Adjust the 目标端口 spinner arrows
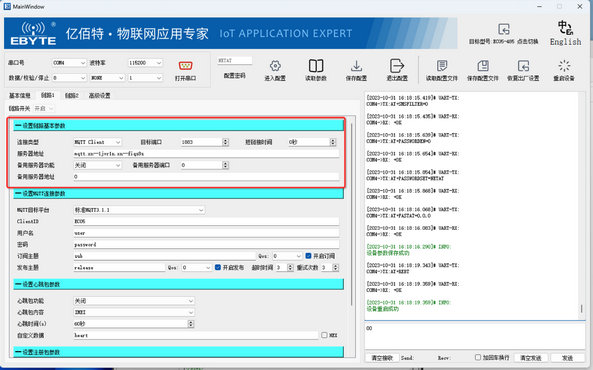 tap(225, 142)
